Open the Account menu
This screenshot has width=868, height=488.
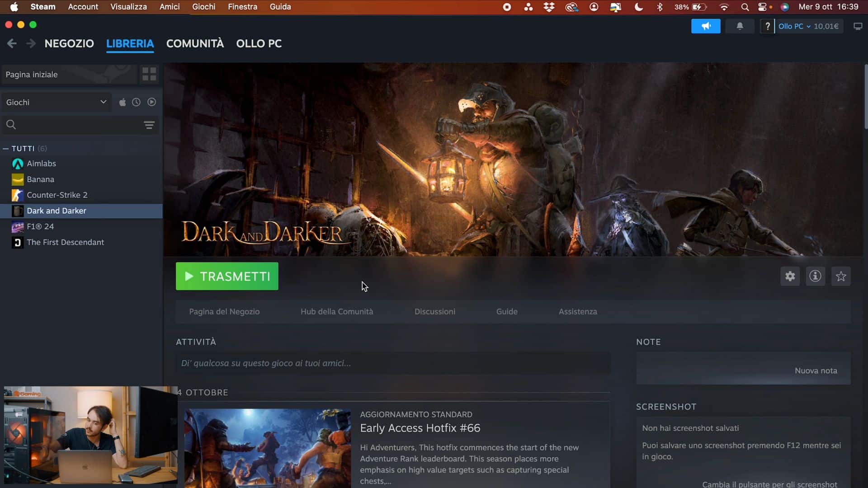tap(83, 7)
